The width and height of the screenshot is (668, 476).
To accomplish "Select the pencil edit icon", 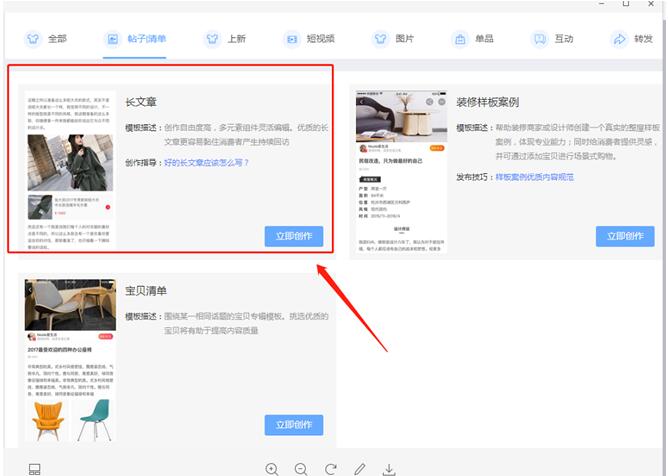I will [360, 468].
